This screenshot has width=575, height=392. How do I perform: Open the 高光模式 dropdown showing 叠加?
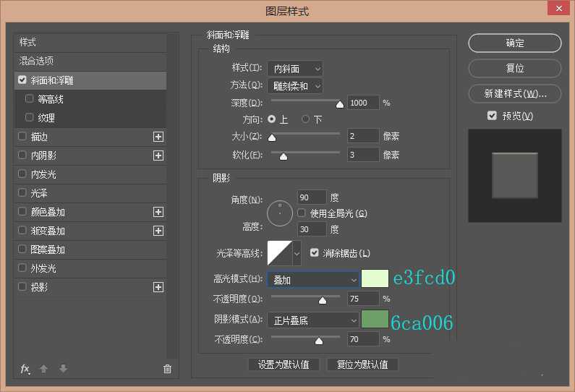(312, 279)
